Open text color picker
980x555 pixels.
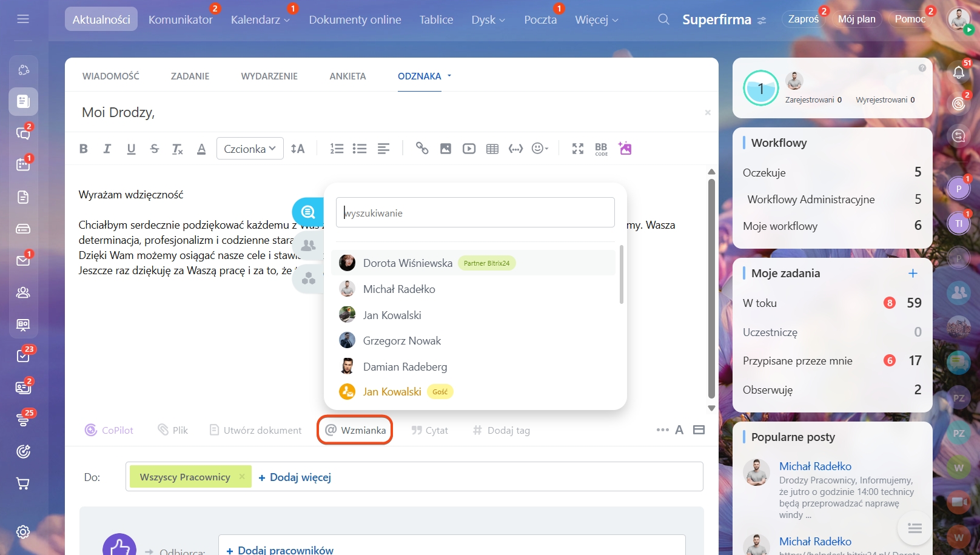(201, 149)
